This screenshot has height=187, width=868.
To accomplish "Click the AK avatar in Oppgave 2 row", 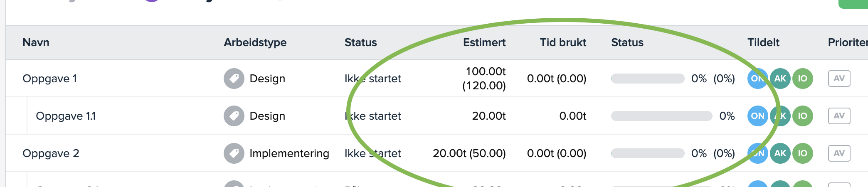I will (780, 153).
